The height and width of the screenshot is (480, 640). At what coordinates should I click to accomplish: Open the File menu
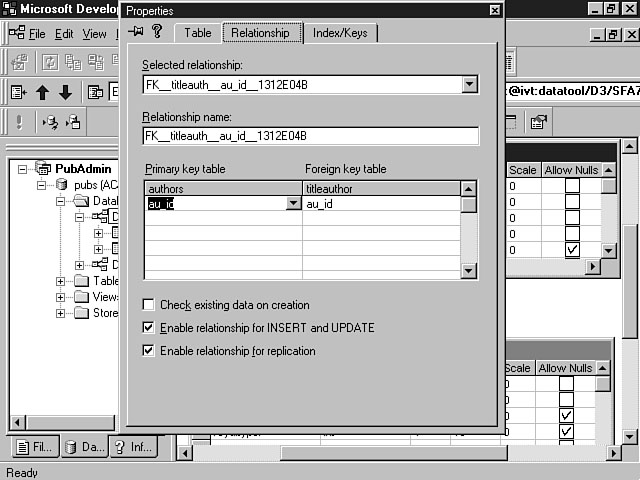point(37,34)
